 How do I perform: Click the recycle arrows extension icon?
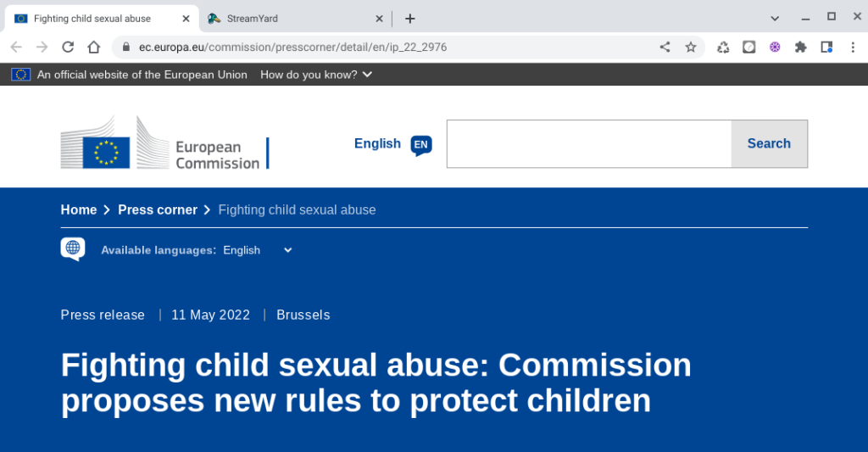(723, 47)
